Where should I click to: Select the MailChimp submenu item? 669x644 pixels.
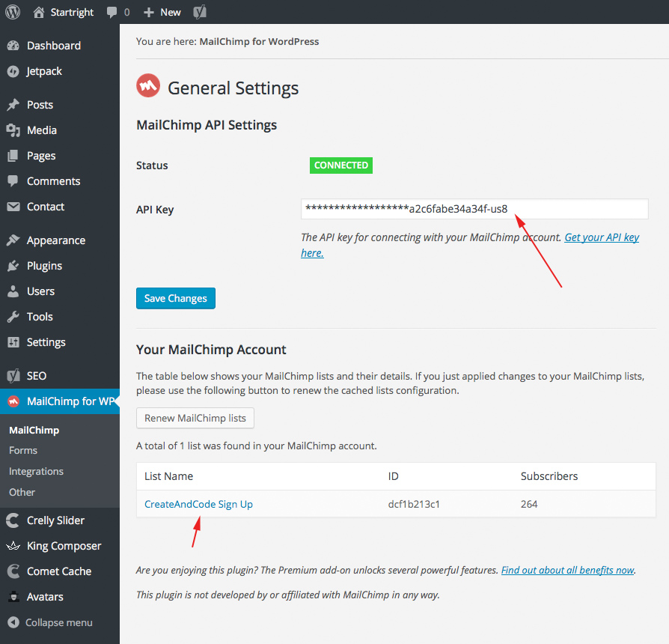point(34,430)
